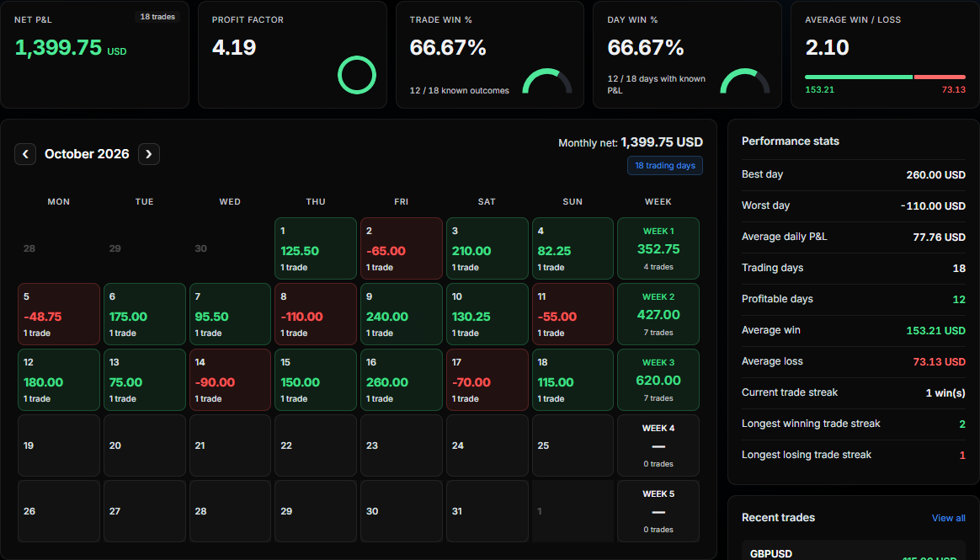Image resolution: width=980 pixels, height=560 pixels.
Task: Open October 13 cell showing 75.00
Action: pos(144,380)
